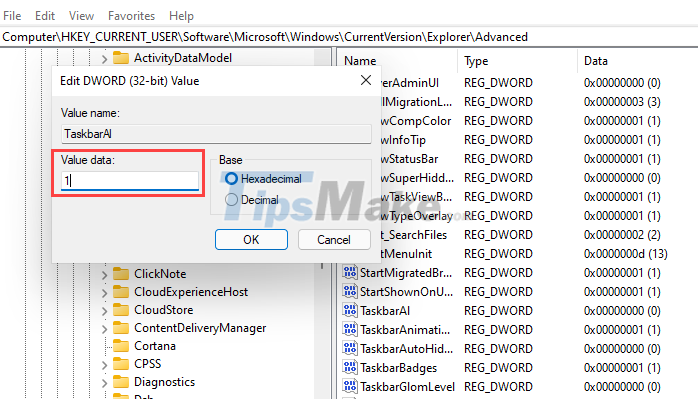Select the CloudExperienceHost key label
698x399 pixels.
191,292
